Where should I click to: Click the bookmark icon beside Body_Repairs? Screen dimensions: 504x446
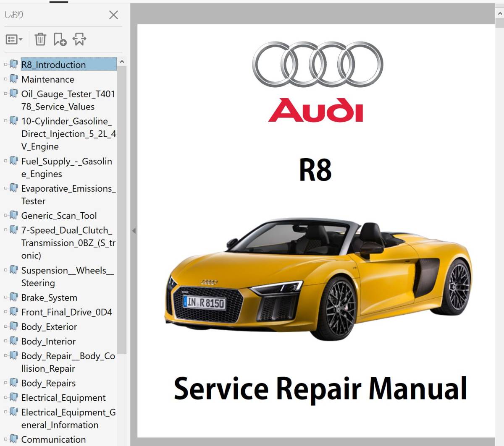click(x=14, y=383)
